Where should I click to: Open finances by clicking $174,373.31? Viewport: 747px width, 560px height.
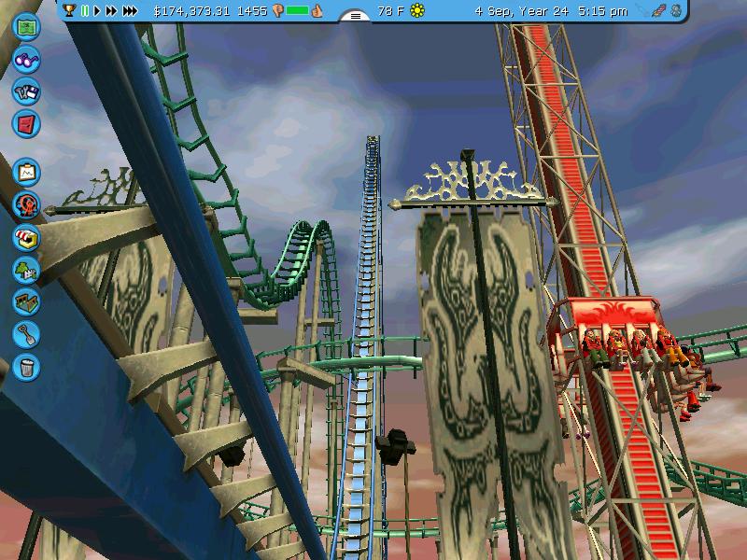(191, 11)
